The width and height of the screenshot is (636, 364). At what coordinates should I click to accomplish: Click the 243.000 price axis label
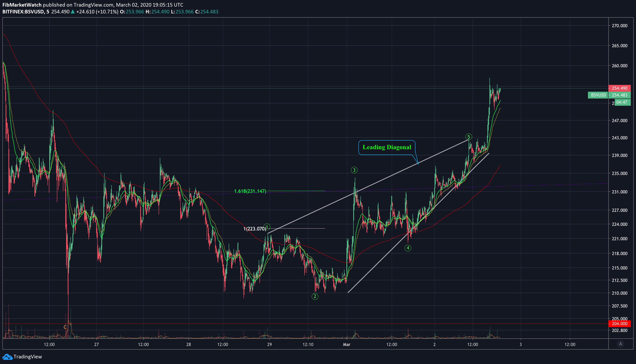point(620,138)
